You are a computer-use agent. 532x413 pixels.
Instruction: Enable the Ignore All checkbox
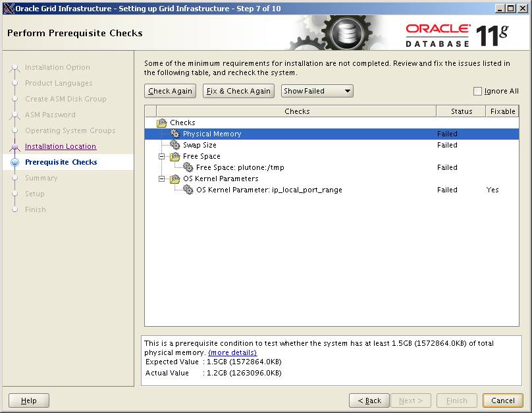477,91
